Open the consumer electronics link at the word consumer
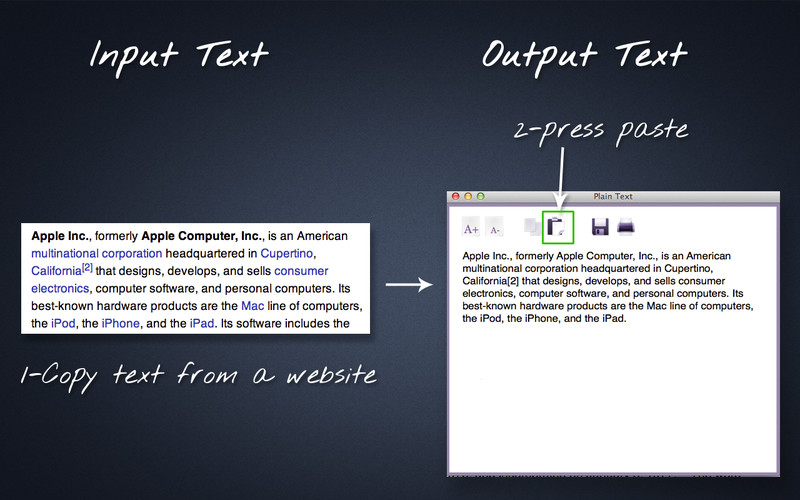 click(301, 271)
